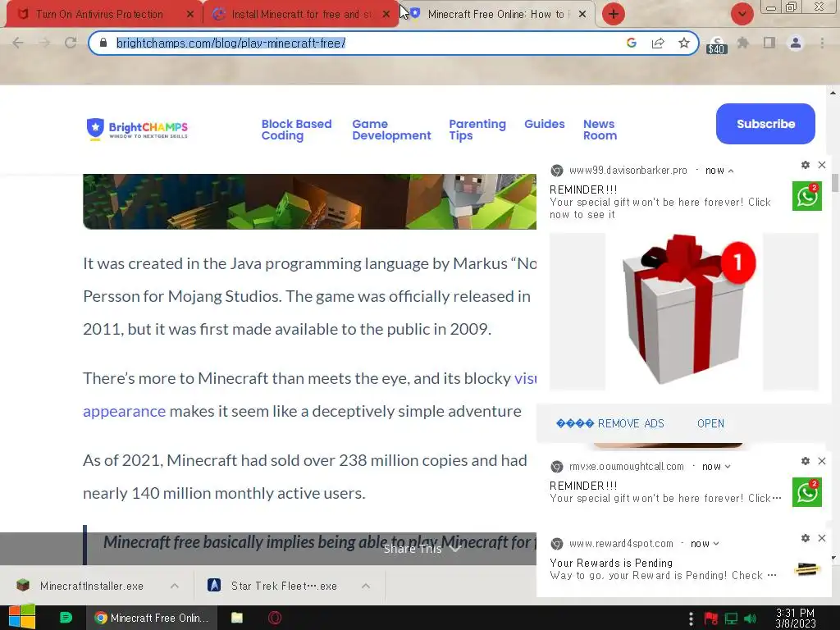
Task: Dismiss the rmvxe.ooumoughtcall.com notification
Action: [x=822, y=461]
